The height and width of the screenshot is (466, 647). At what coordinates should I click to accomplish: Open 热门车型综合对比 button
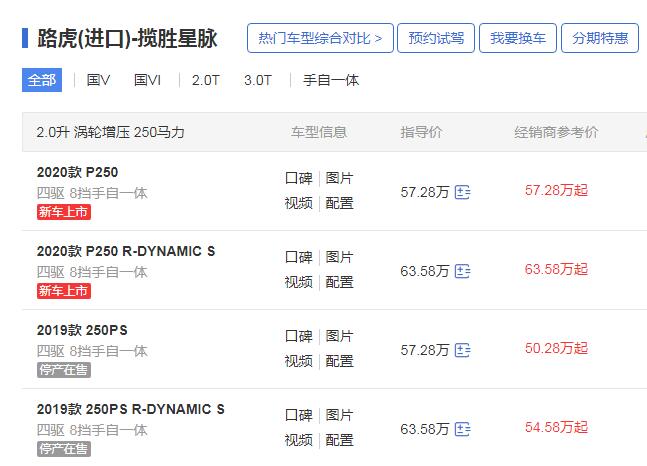click(320, 38)
